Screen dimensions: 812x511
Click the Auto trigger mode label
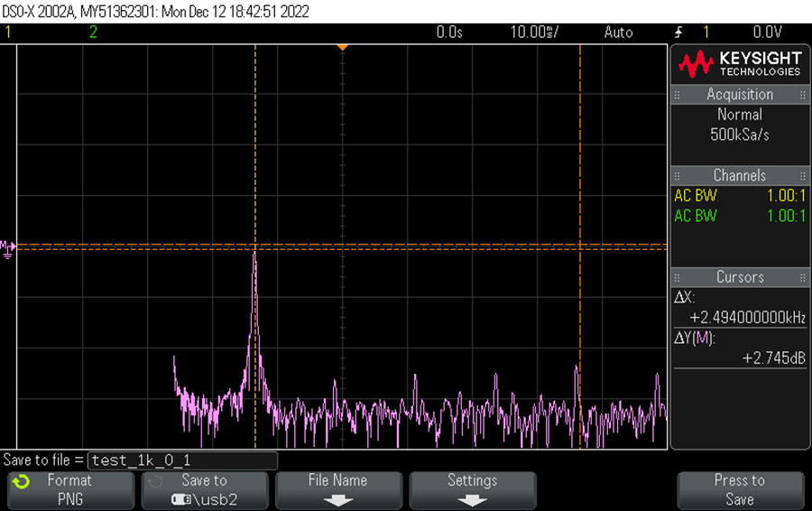pos(618,33)
